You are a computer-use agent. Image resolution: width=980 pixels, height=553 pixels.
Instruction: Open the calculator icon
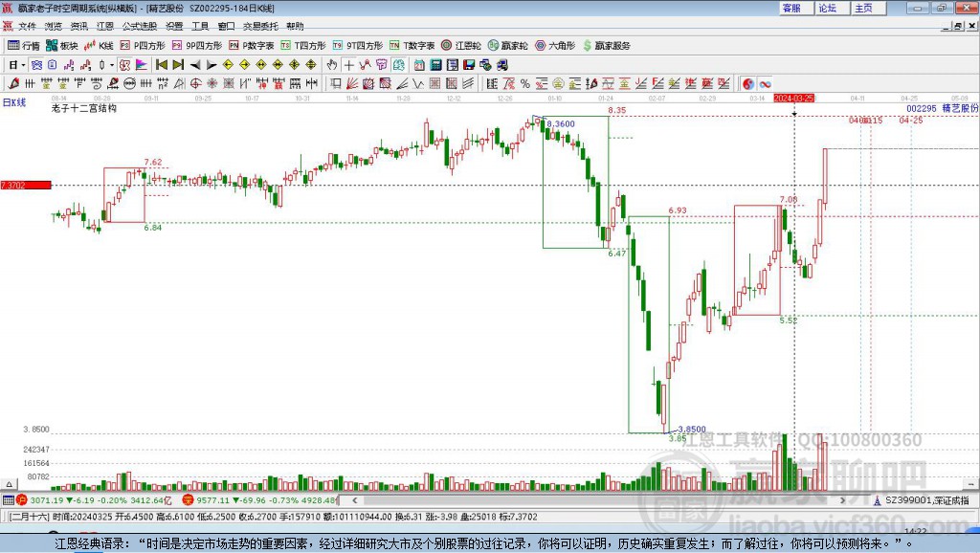click(x=435, y=65)
